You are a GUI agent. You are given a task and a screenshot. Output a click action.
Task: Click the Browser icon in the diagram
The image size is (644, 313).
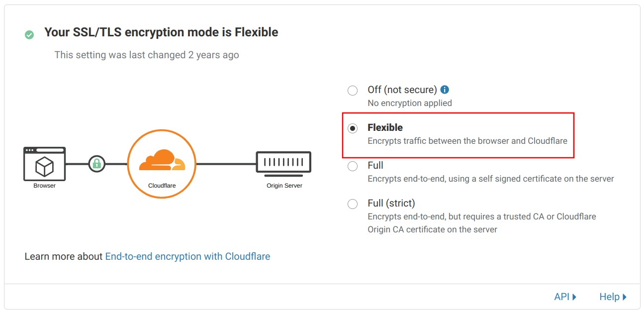click(44, 164)
